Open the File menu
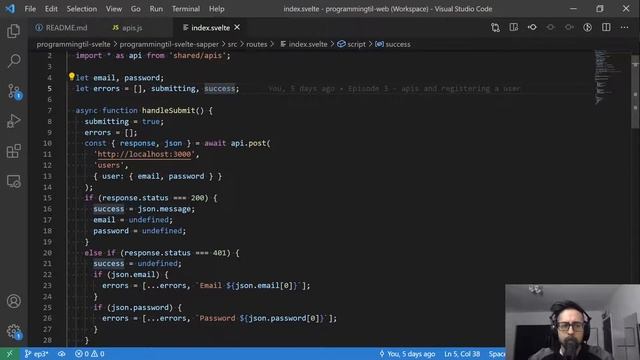The width and height of the screenshot is (640, 360). pyautogui.click(x=30, y=9)
